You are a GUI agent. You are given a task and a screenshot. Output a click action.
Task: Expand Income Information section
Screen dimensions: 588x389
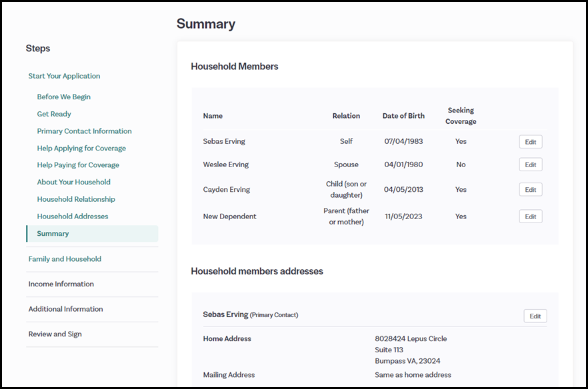click(61, 284)
